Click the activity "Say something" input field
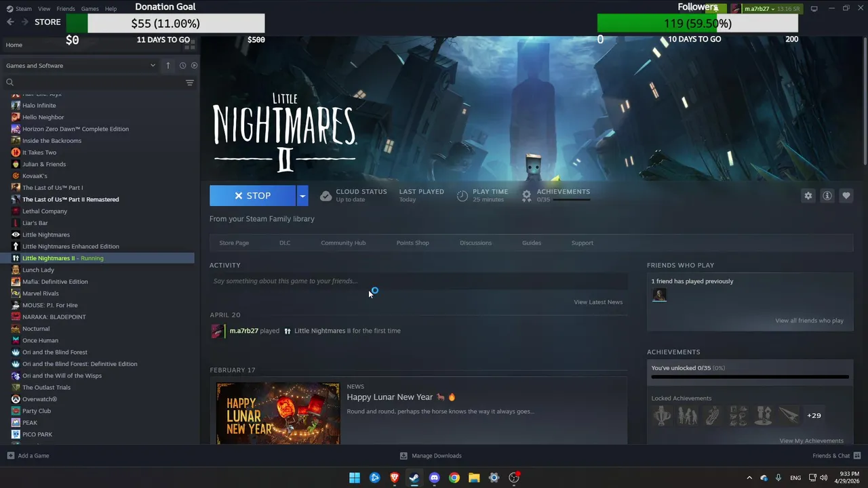 pyautogui.click(x=418, y=281)
